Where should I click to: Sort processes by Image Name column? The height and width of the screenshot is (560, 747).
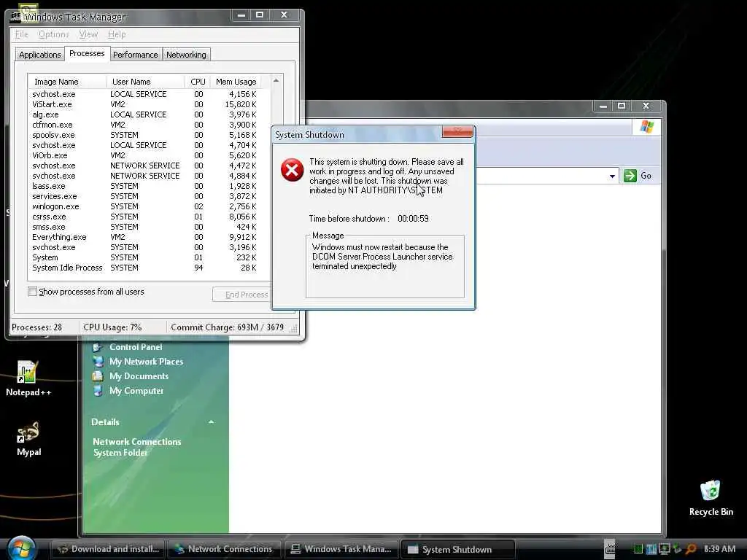click(67, 82)
